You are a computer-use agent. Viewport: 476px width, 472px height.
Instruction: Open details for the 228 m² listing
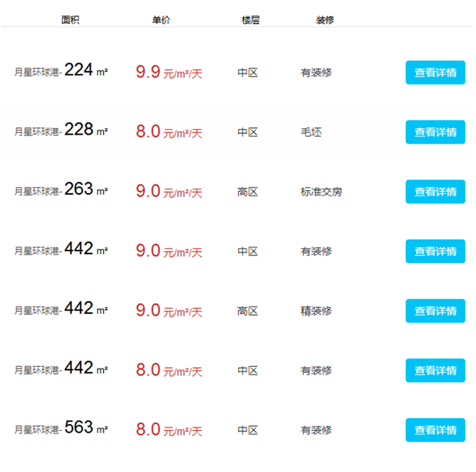tap(435, 131)
